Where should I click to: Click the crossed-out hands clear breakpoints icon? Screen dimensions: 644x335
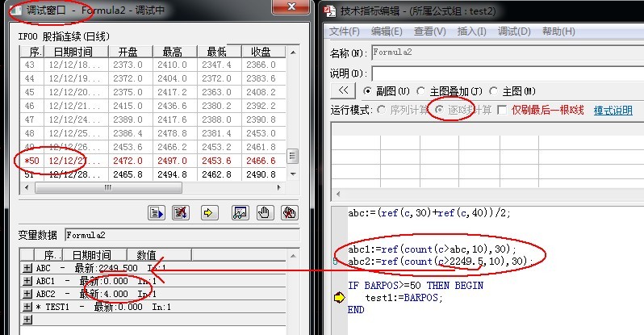click(x=290, y=212)
